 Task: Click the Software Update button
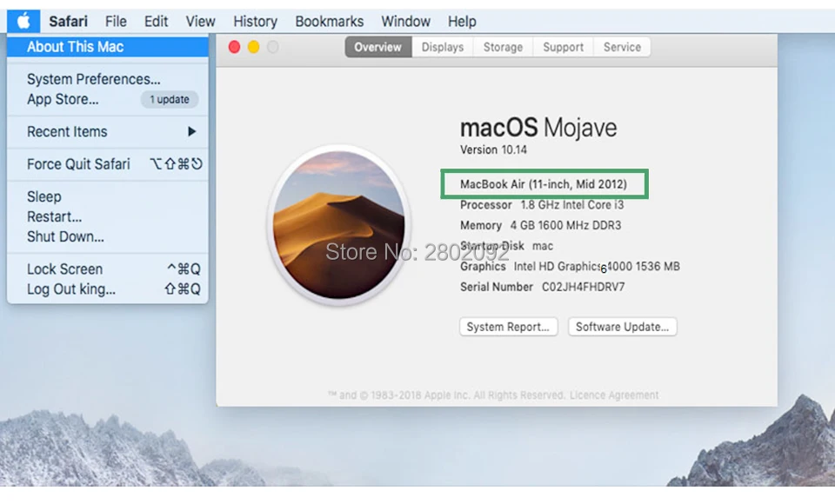(622, 327)
